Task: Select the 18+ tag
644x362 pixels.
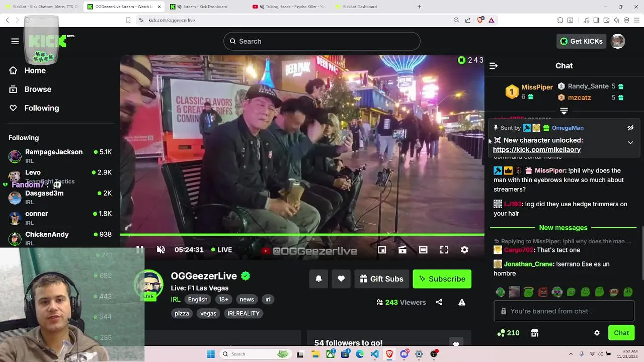Action: tap(223, 299)
